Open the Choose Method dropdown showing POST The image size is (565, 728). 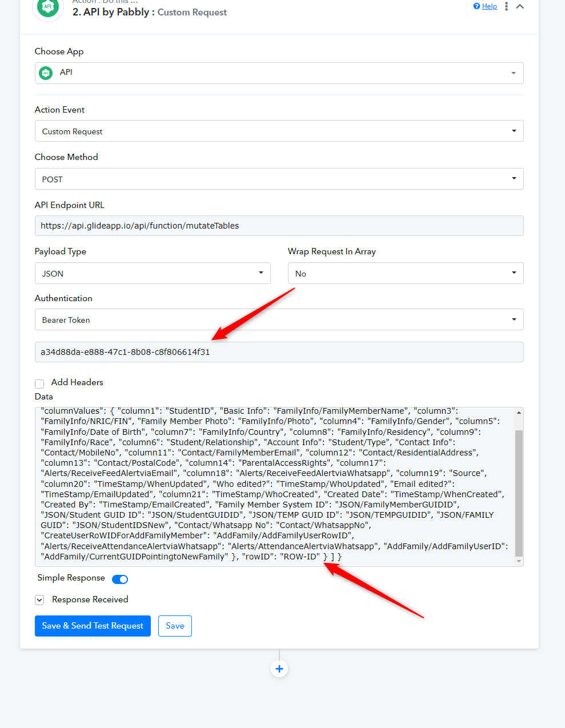[x=279, y=179]
